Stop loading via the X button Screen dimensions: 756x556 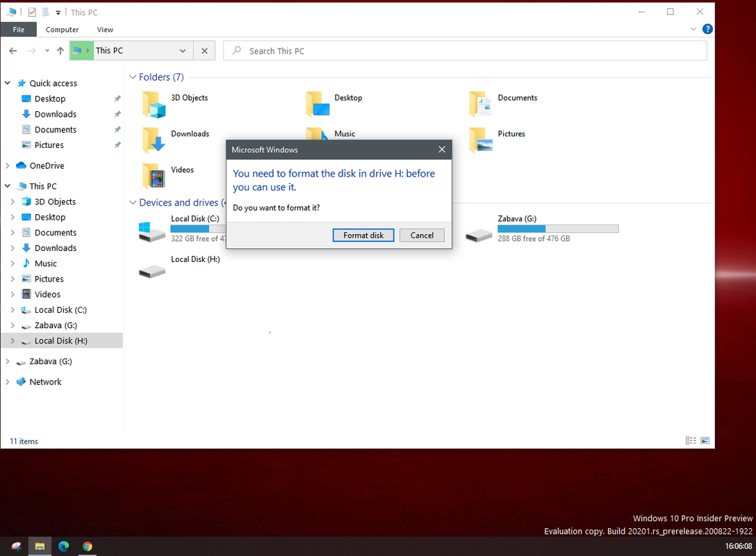coord(204,51)
